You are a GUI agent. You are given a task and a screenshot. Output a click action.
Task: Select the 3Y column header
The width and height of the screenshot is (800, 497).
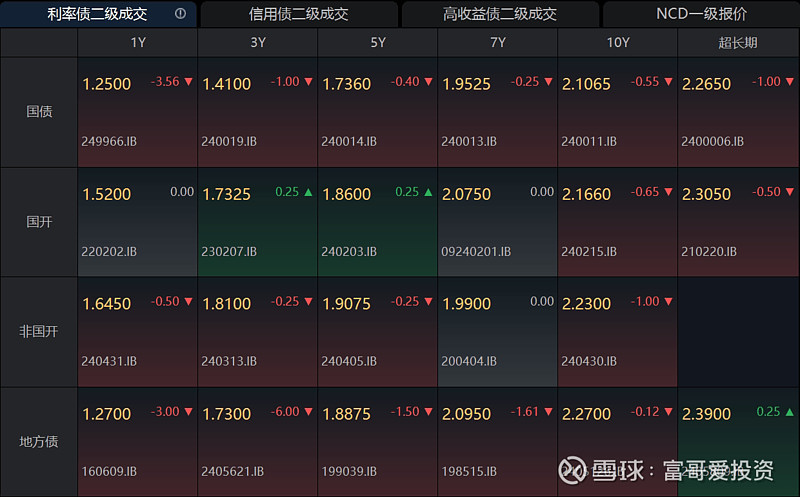point(258,42)
